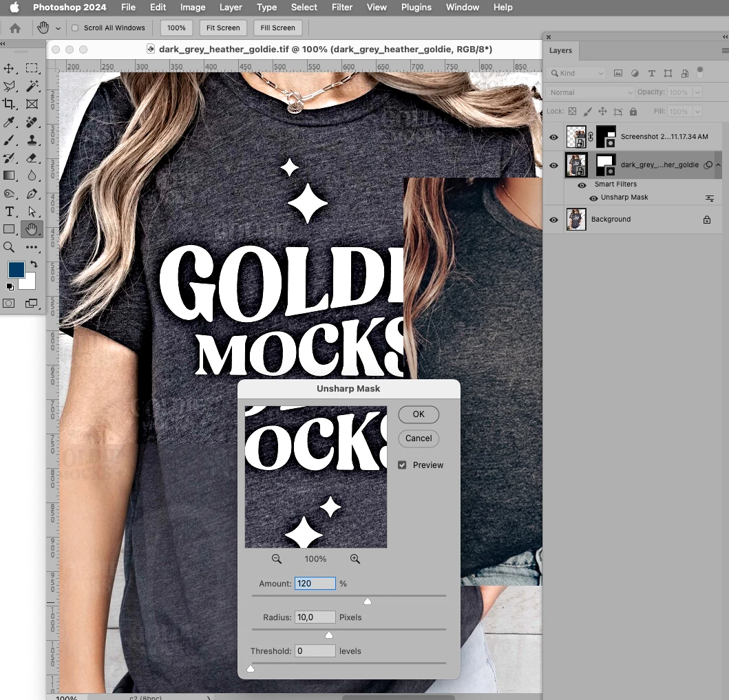Open the Normal blend mode dropdown

tap(591, 92)
